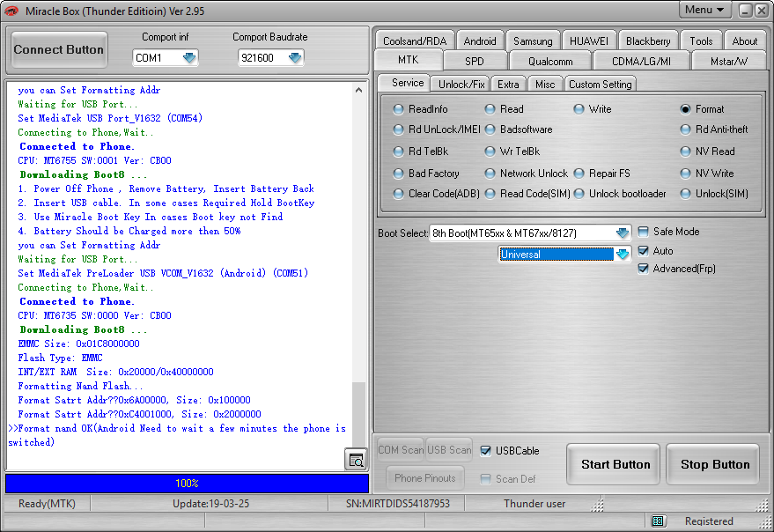Switch to the Blackberry tab

tap(648, 41)
